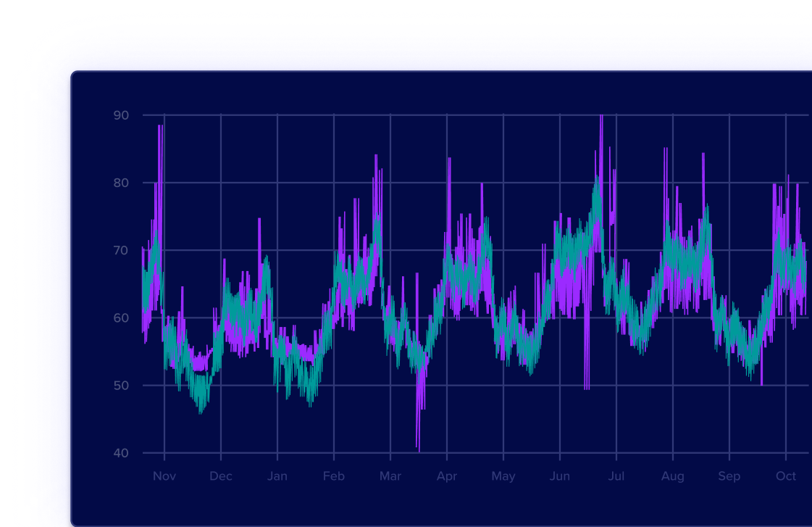This screenshot has width=812, height=527.
Task: Click the Apr month label
Action: 447,477
